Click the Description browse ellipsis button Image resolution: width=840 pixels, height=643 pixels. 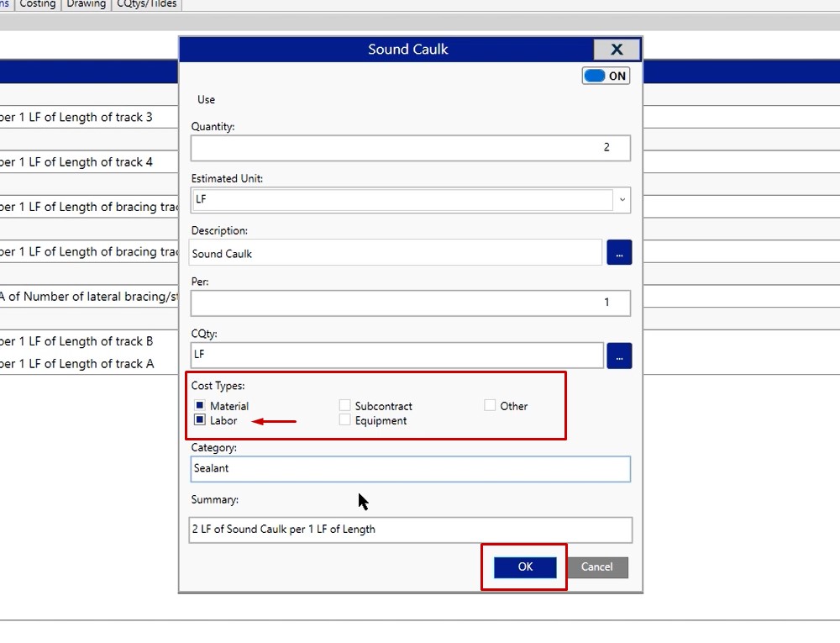(618, 252)
